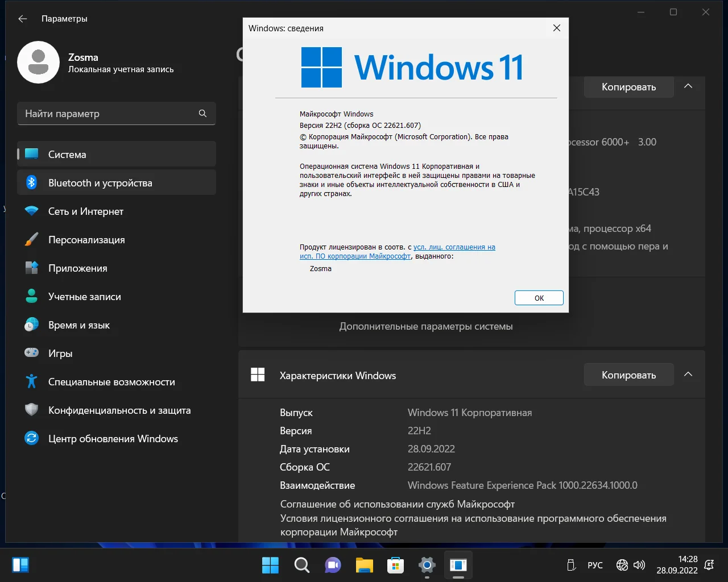Click the Конфиденциальность shield icon
This screenshot has height=582, width=728.
coord(32,410)
